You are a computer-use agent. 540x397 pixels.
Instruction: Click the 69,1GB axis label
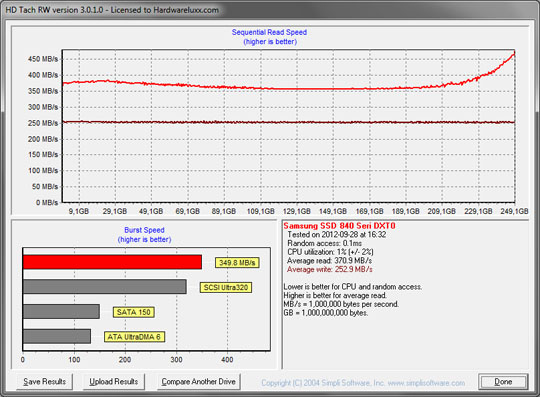tap(188, 211)
